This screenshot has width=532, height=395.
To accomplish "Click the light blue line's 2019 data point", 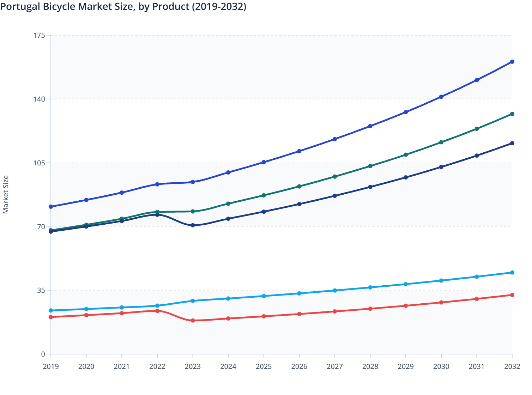I will point(50,310).
